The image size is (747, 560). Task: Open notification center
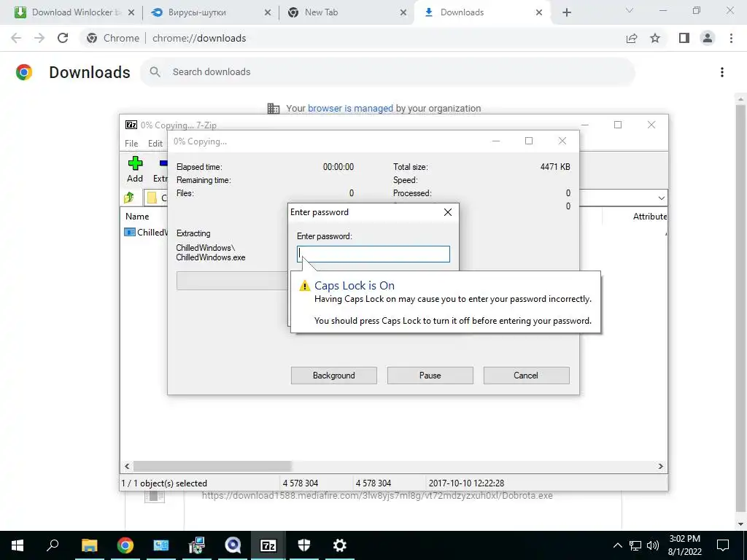point(723,545)
